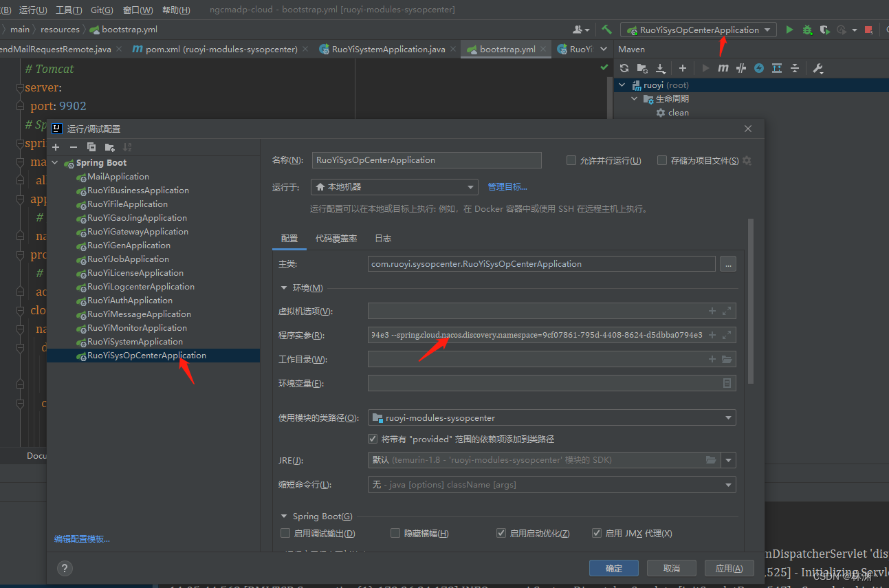Click the name field containing RuoYiSysOpCenterApplication
Viewport: 889px width, 588px height.
[x=427, y=160]
